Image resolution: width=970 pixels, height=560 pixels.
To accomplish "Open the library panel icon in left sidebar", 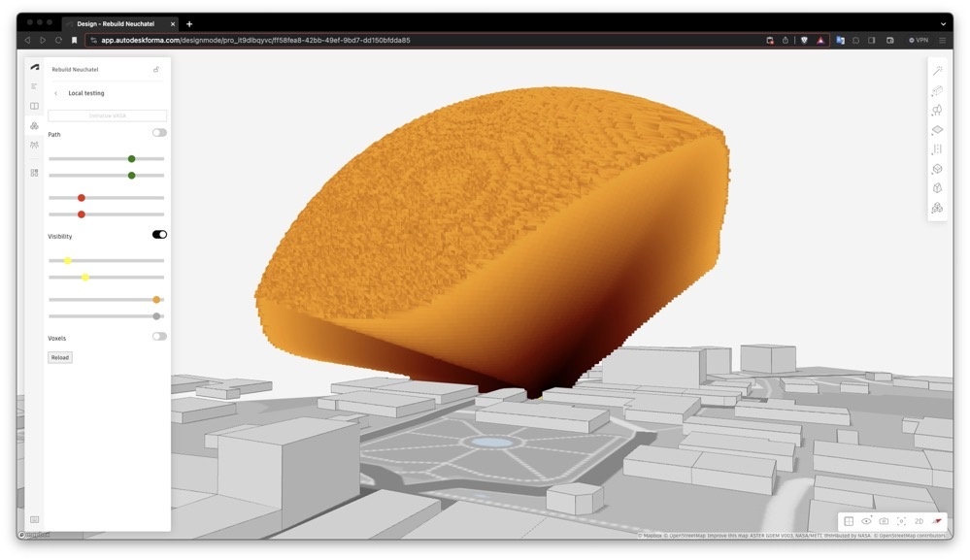I will (x=33, y=106).
